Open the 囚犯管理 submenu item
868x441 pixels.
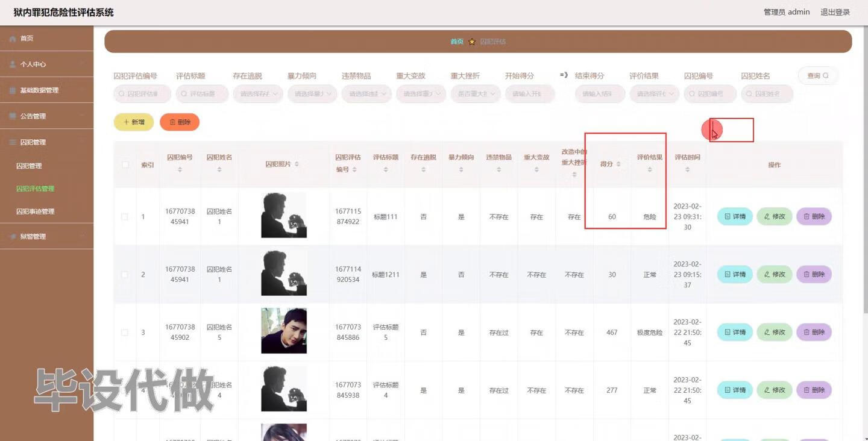pyautogui.click(x=29, y=166)
